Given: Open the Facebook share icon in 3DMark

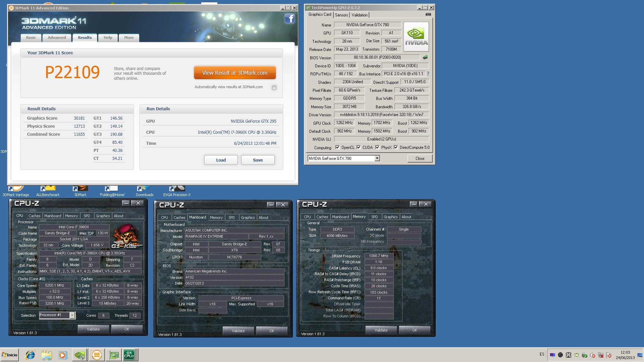Looking at the screenshot, I should click(x=290, y=18).
